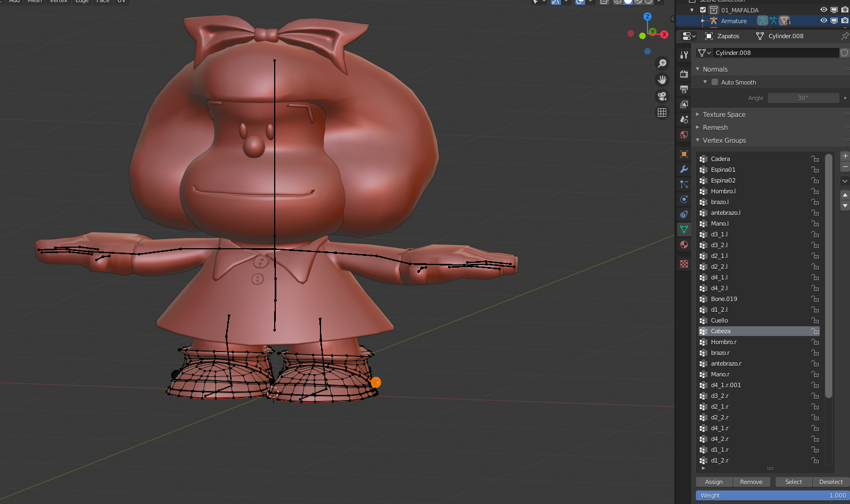Open the Modifiers wrench tab

tap(684, 169)
